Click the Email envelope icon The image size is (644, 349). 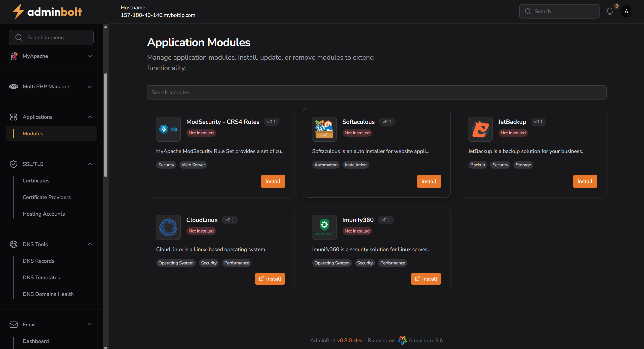point(14,324)
